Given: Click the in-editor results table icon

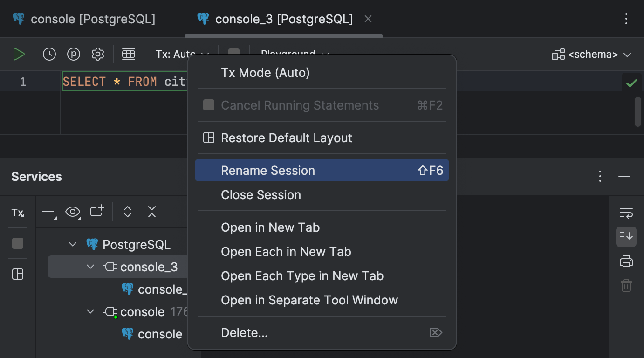Looking at the screenshot, I should (x=129, y=54).
